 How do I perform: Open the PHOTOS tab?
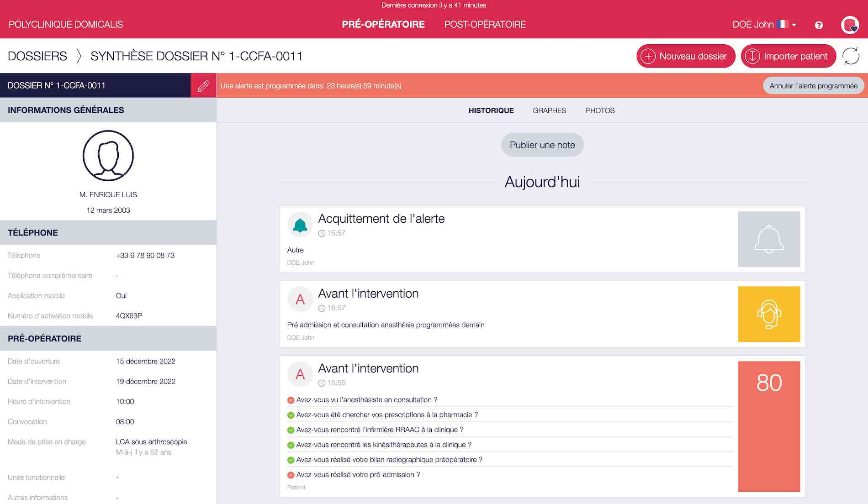[600, 110]
